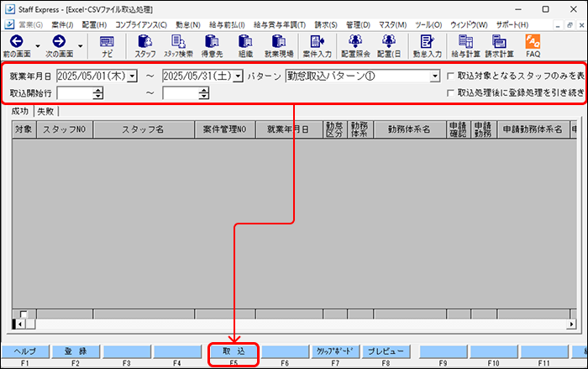588x369 pixels.
Task: Click the 案件管理NO column header
Action: click(x=225, y=129)
